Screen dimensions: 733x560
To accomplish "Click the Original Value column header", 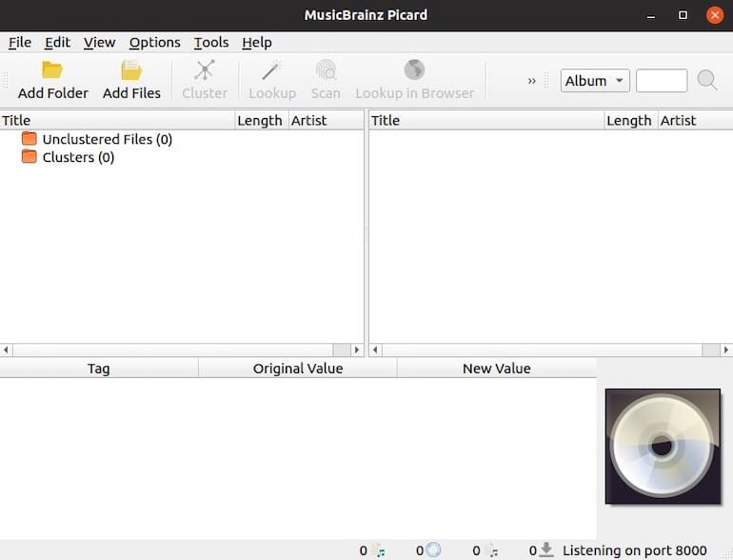I will [298, 369].
